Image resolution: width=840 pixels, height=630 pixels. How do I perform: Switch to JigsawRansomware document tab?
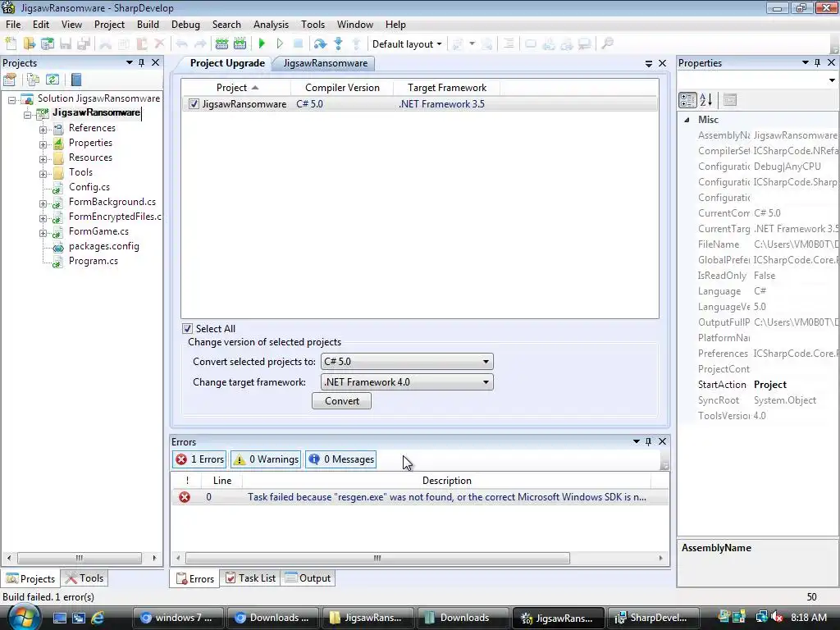pos(325,63)
